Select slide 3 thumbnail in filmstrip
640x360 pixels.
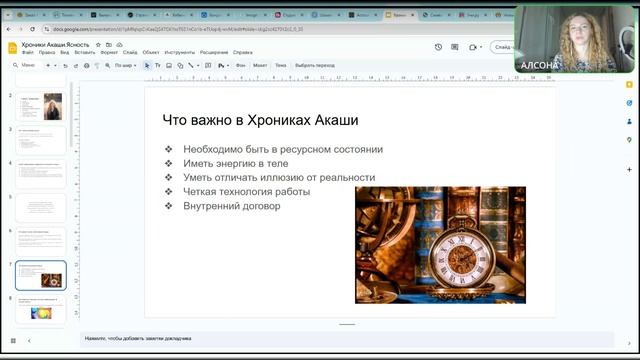[x=41, y=140]
